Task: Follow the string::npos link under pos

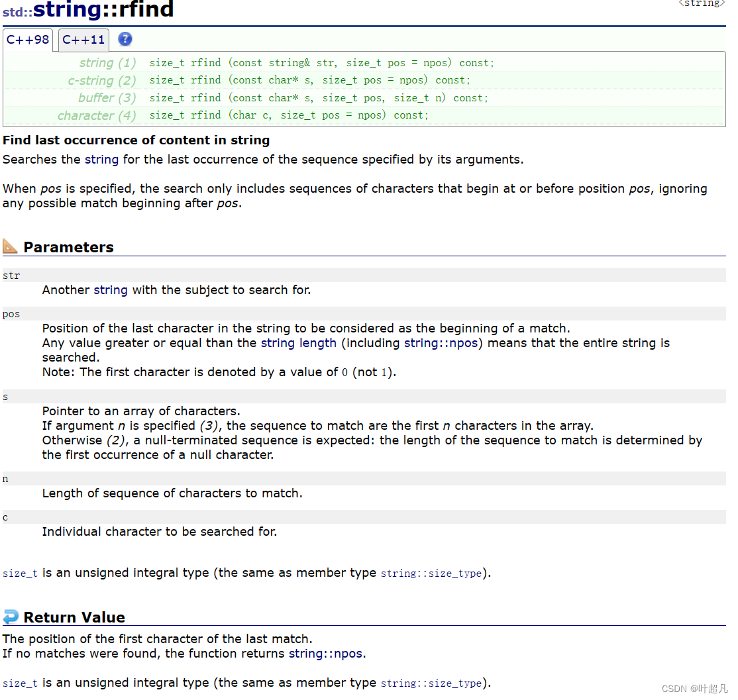Action: click(x=441, y=343)
